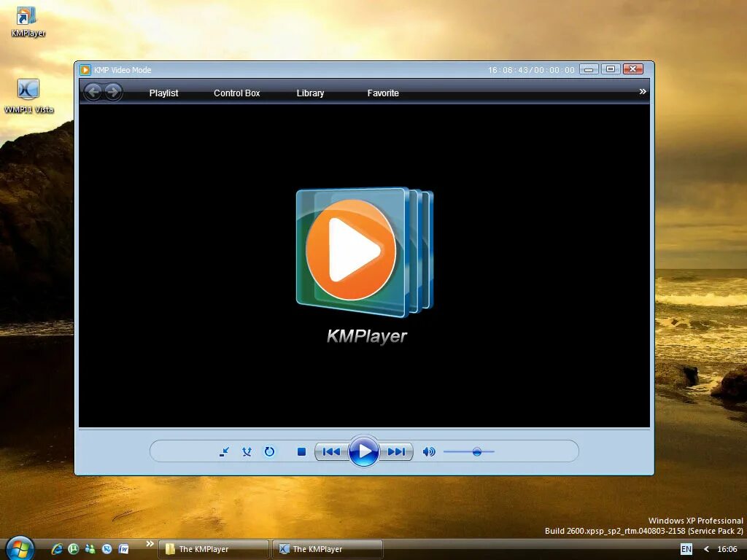Select the KMPlayer desktop shortcut
This screenshot has height=560, width=747.
[28, 22]
